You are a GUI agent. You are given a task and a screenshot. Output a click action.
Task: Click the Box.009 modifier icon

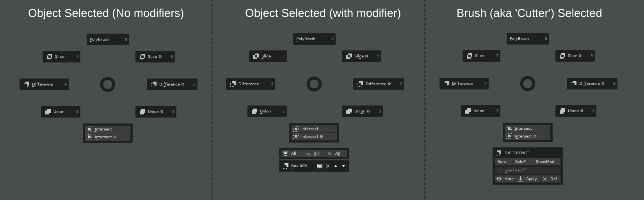(285, 166)
